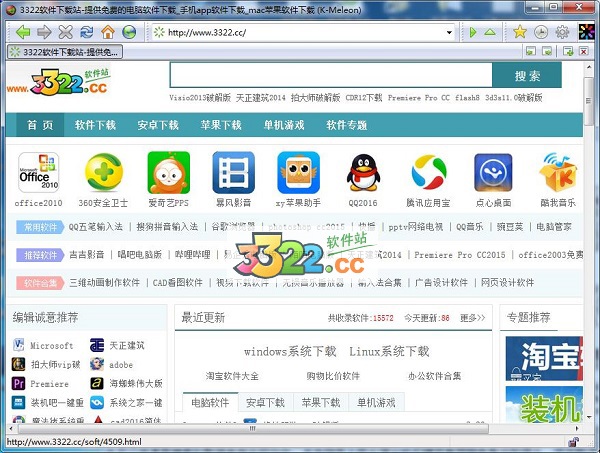
Task: Open the QQ2016 penguin icon
Action: 363,173
